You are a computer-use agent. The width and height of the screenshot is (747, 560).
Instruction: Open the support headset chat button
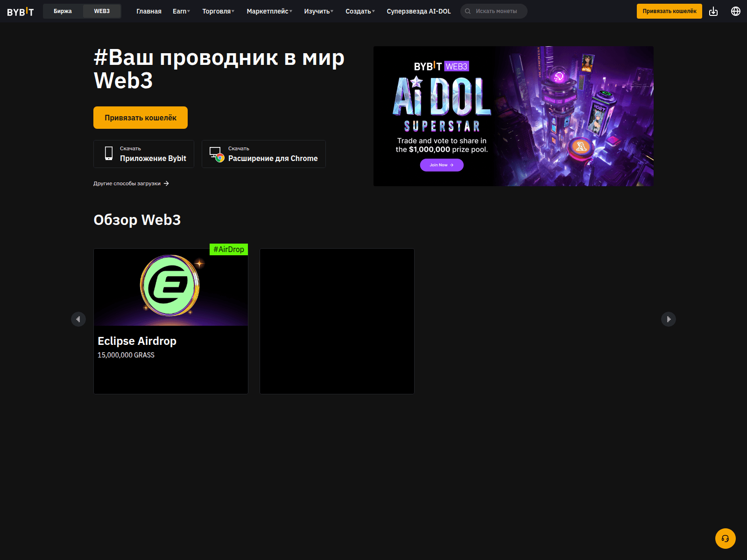click(725, 539)
